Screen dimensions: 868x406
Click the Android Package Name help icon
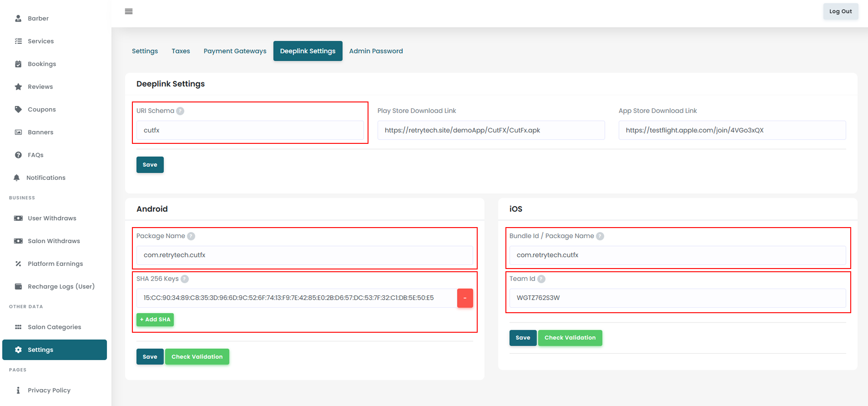[191, 236]
